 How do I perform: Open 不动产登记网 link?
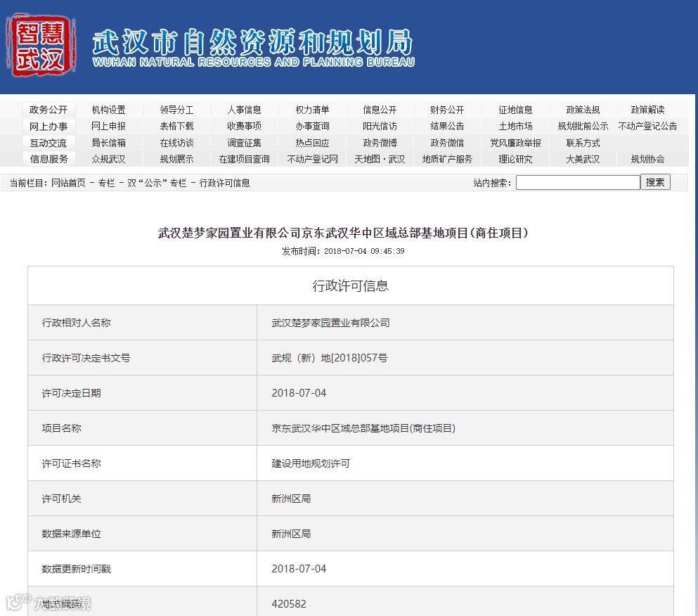click(313, 159)
